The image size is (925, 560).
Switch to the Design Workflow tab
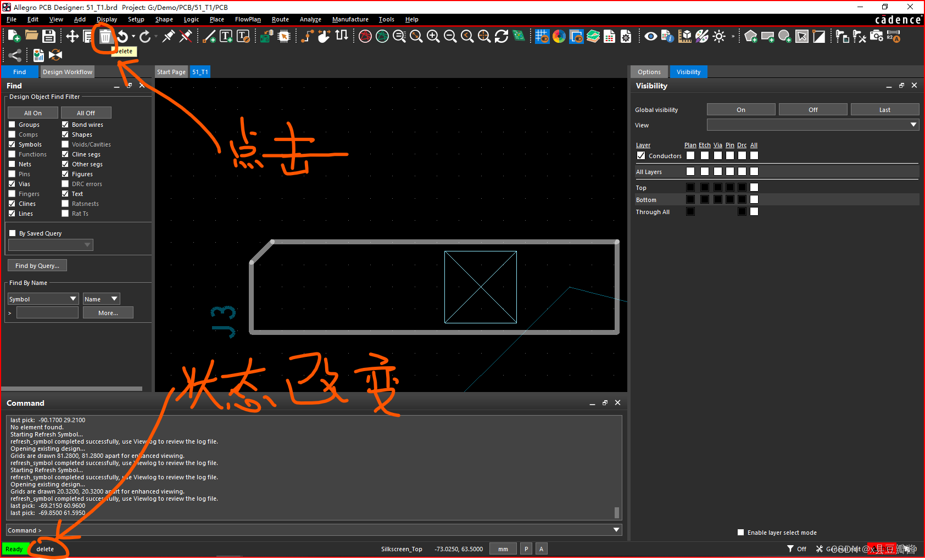68,72
